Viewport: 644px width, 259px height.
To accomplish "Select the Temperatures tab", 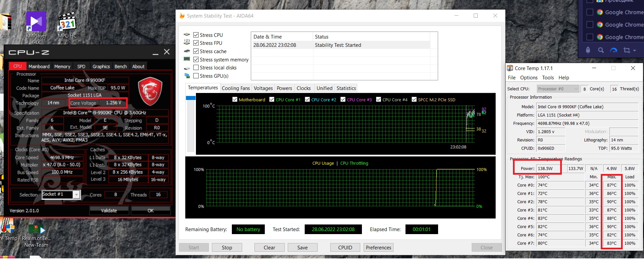I will 203,88.
